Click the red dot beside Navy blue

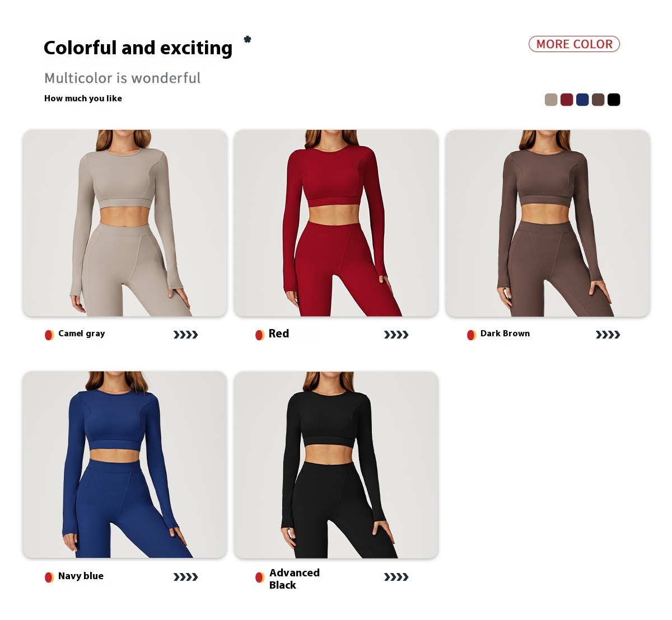coord(49,577)
